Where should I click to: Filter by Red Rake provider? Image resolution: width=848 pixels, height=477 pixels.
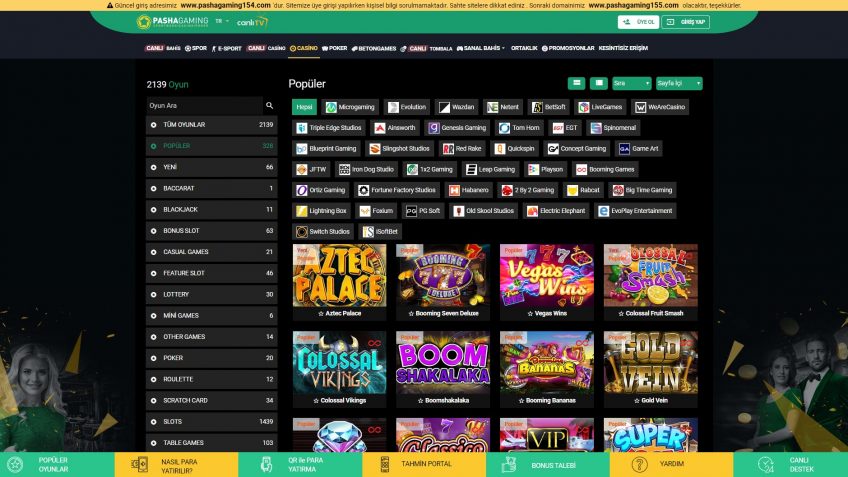[462, 149]
